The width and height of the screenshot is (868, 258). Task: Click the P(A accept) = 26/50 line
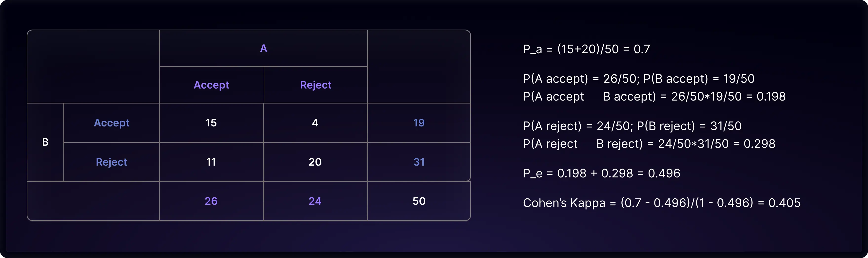point(638,79)
